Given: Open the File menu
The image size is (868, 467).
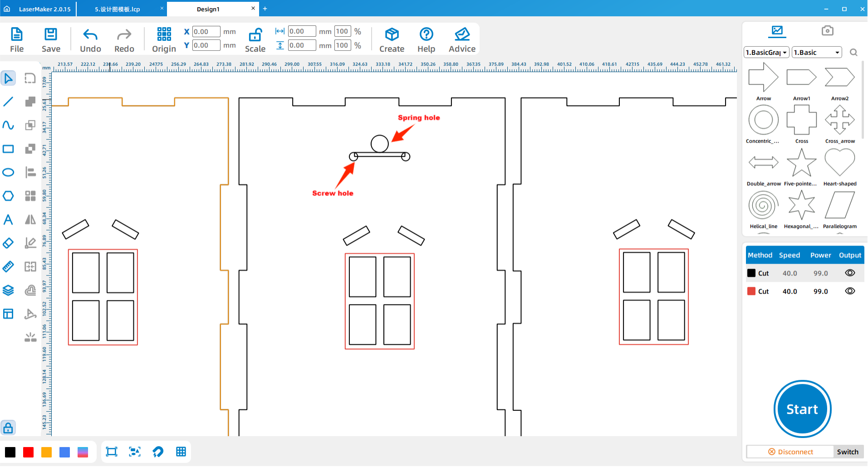Looking at the screenshot, I should (17, 40).
